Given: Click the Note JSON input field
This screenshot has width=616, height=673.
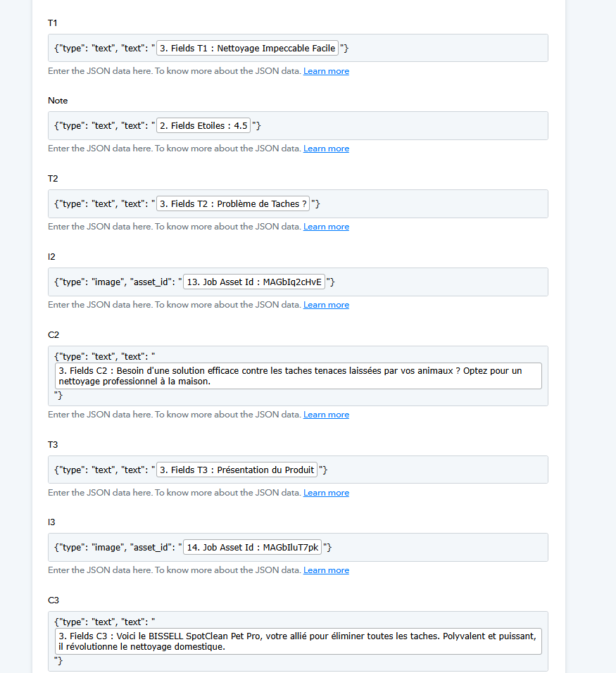Looking at the screenshot, I should (x=298, y=126).
